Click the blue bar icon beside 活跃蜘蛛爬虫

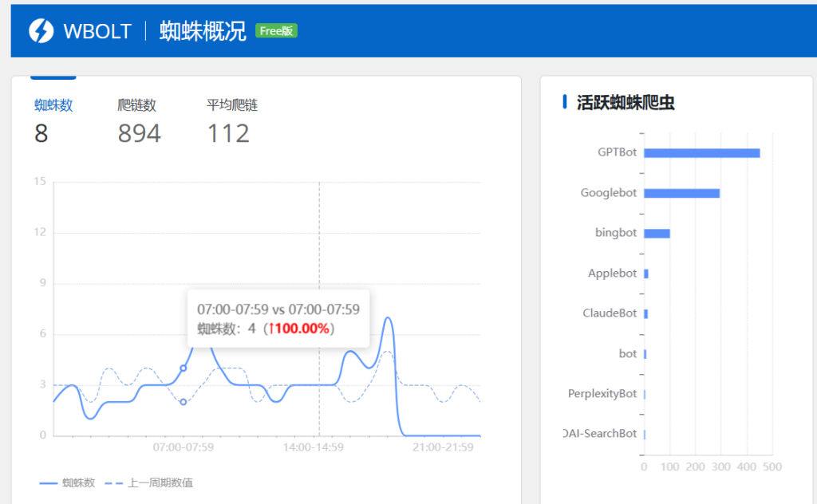pyautogui.click(x=564, y=102)
